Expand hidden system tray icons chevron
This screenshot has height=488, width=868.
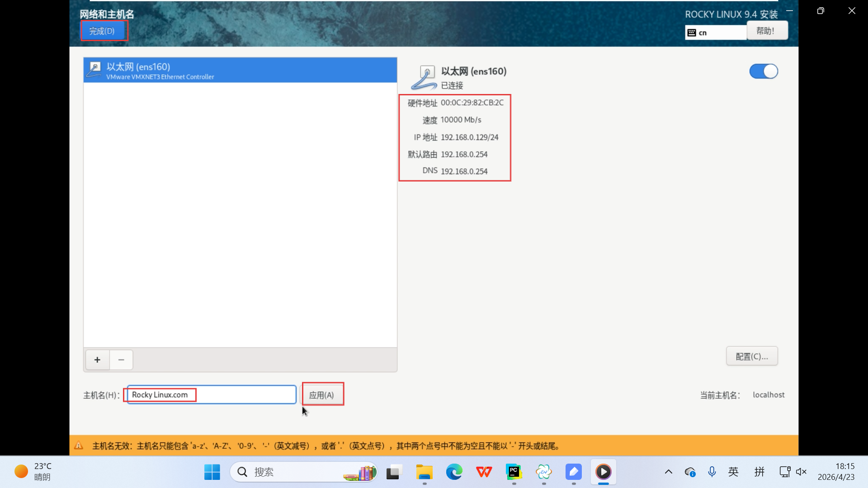(668, 472)
